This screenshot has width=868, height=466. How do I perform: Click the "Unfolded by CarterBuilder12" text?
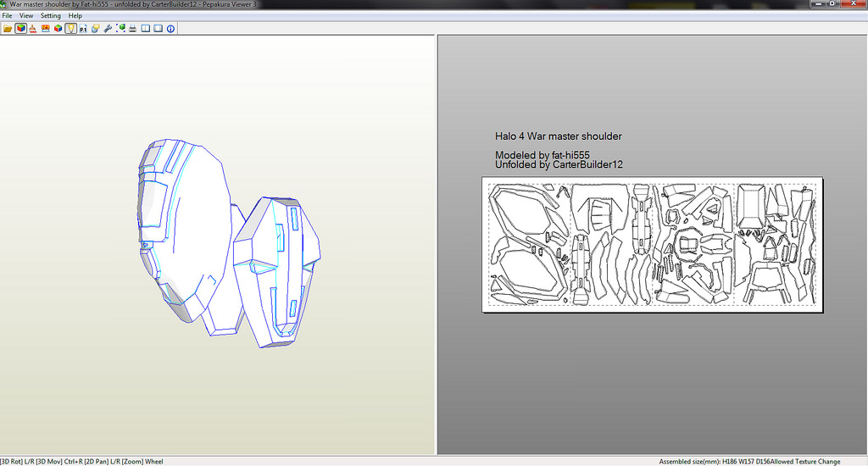tap(559, 164)
